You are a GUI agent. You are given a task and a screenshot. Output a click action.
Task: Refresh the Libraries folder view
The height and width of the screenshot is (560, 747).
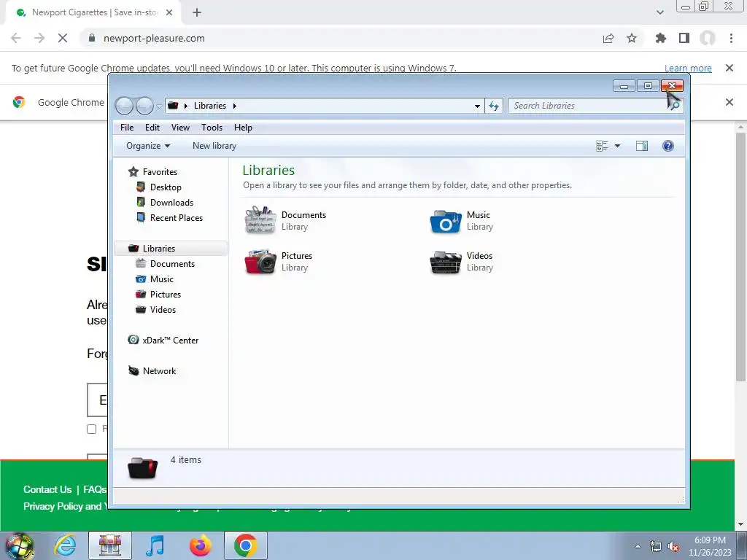494,106
